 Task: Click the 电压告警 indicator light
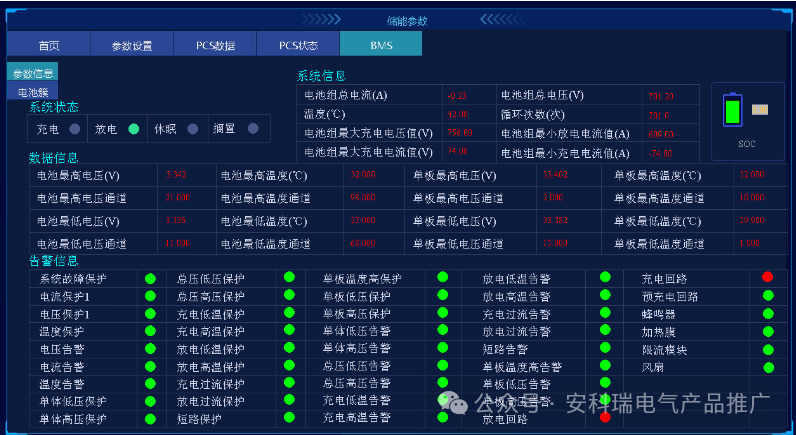(x=150, y=349)
